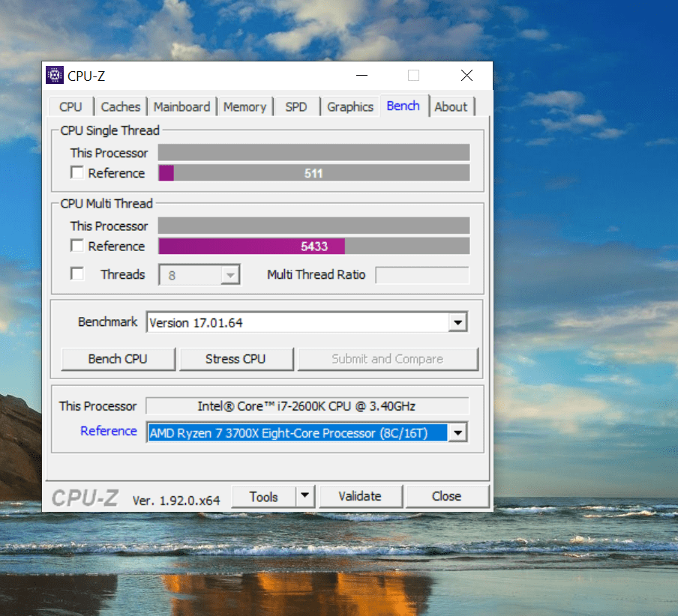Click the Single Thread This Processor bar
The height and width of the screenshot is (616, 678).
[314, 152]
